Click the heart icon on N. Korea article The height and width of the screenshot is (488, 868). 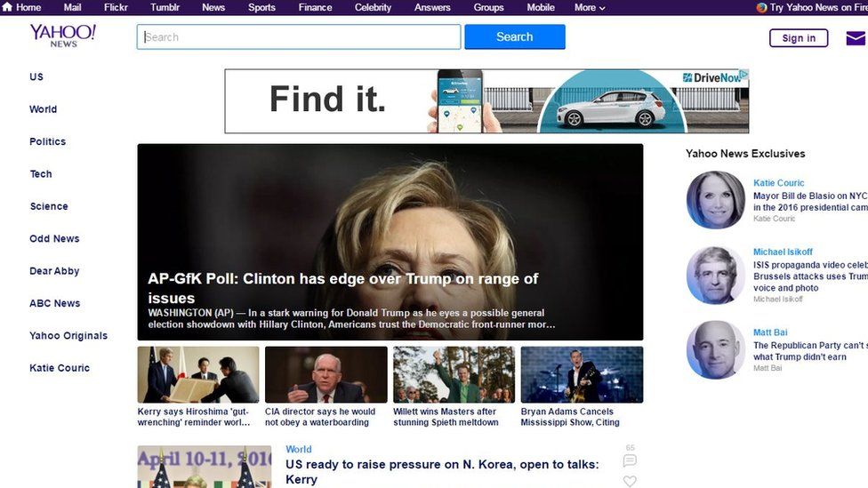pos(630,482)
